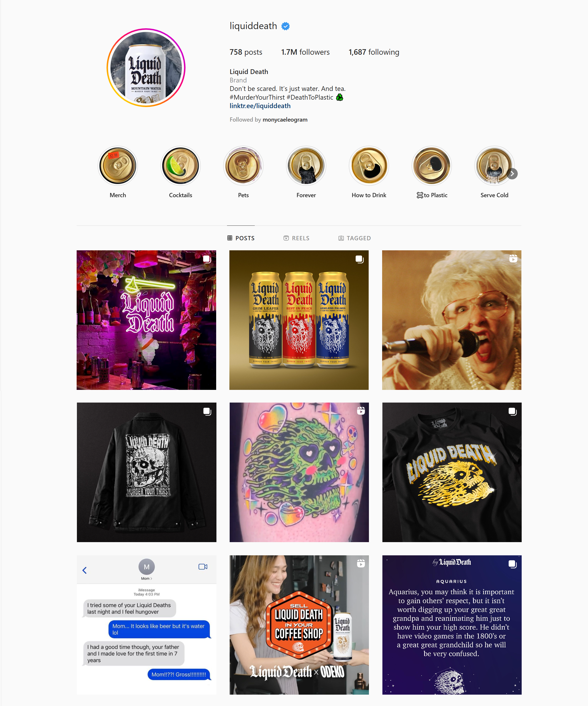588x706 pixels.
Task: Open Liquid Death profile picture story
Action: coord(146,68)
